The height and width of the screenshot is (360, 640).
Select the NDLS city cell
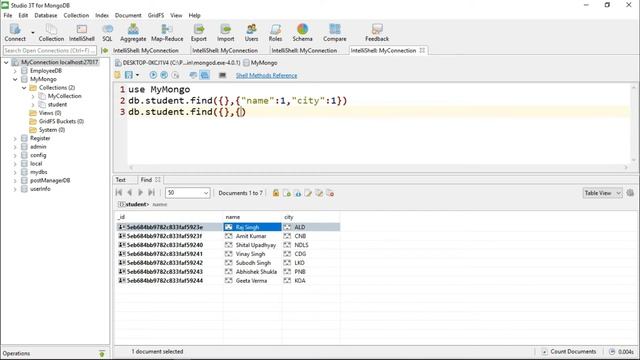click(x=310, y=245)
